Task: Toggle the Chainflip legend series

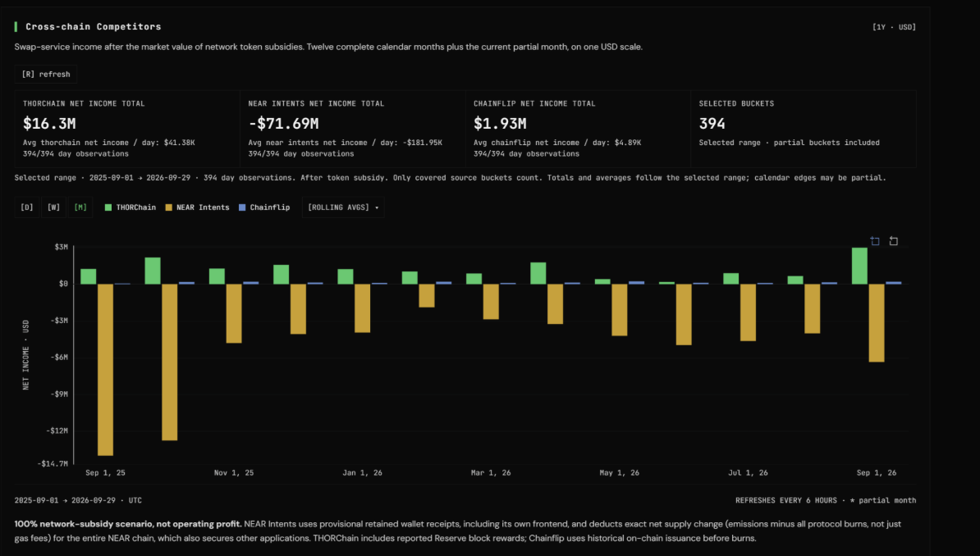Action: [264, 207]
